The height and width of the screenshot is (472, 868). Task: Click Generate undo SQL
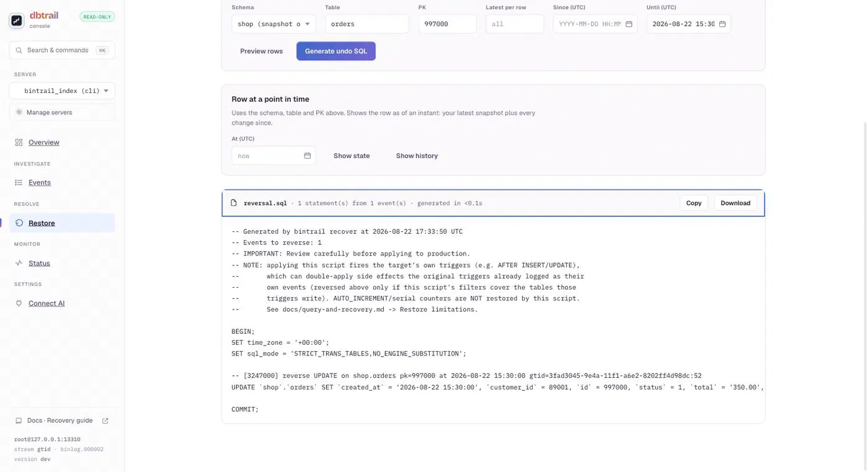(336, 51)
